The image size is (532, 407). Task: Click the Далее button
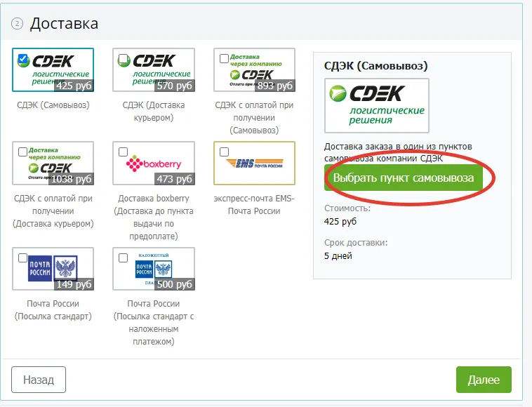tap(484, 380)
